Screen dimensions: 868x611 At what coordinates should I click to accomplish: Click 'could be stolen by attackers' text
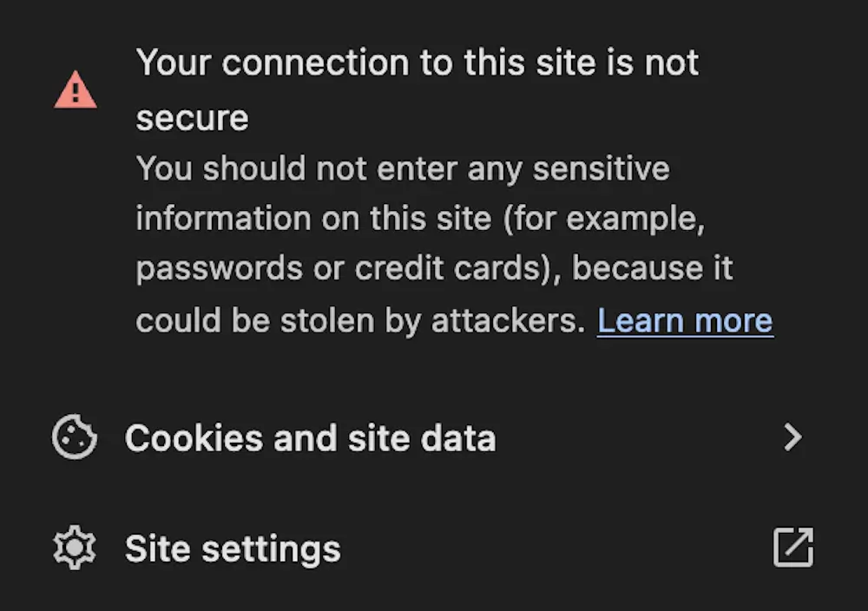point(360,321)
